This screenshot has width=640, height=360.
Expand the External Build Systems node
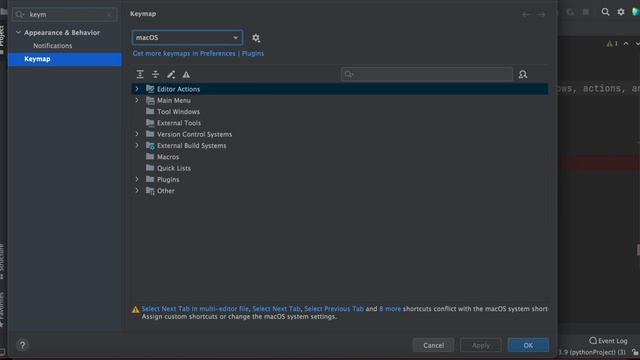point(137,145)
